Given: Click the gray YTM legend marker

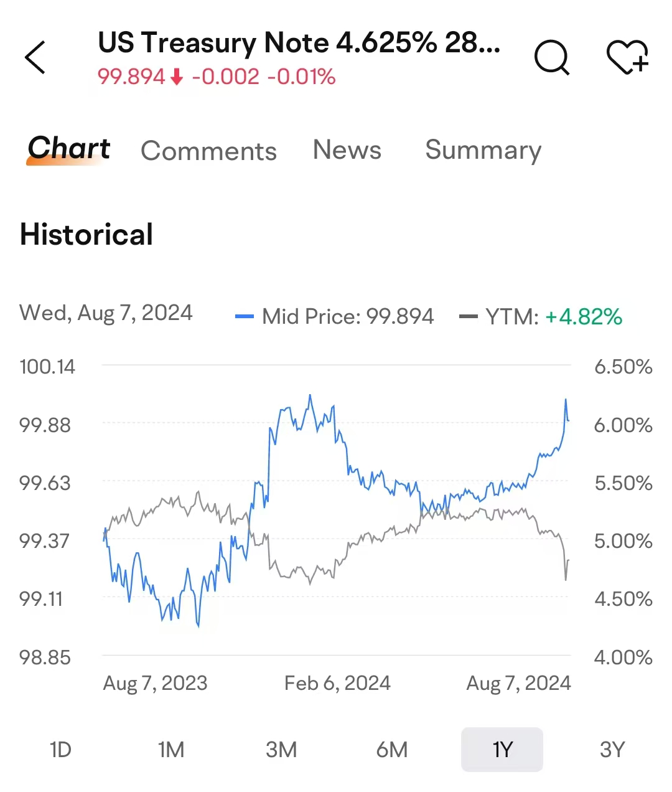Looking at the screenshot, I should pos(468,317).
